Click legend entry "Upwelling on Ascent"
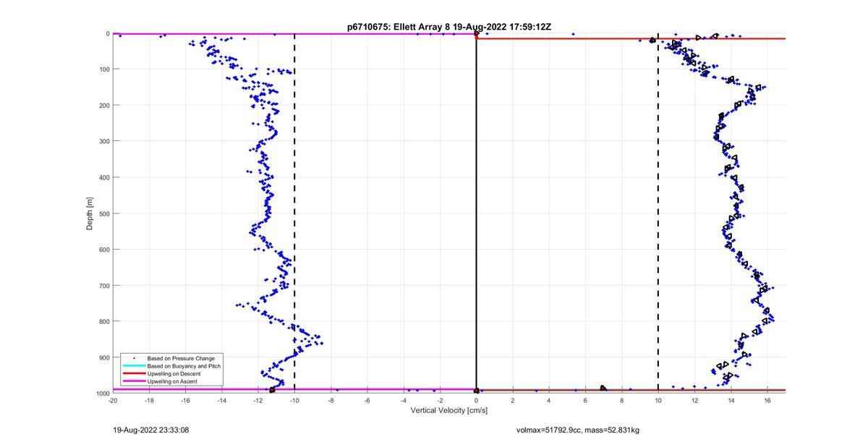868x442 pixels. coord(172,381)
